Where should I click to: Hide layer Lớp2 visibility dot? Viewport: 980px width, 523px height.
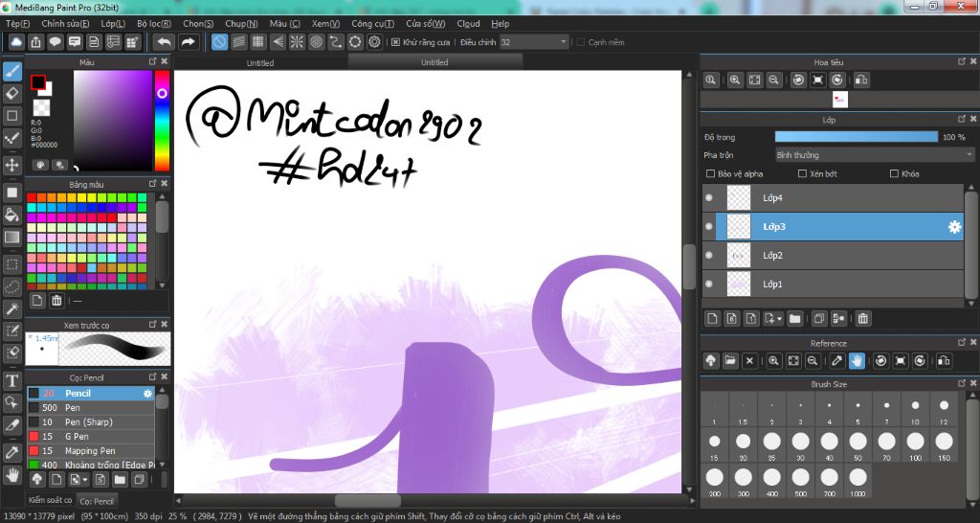point(709,255)
